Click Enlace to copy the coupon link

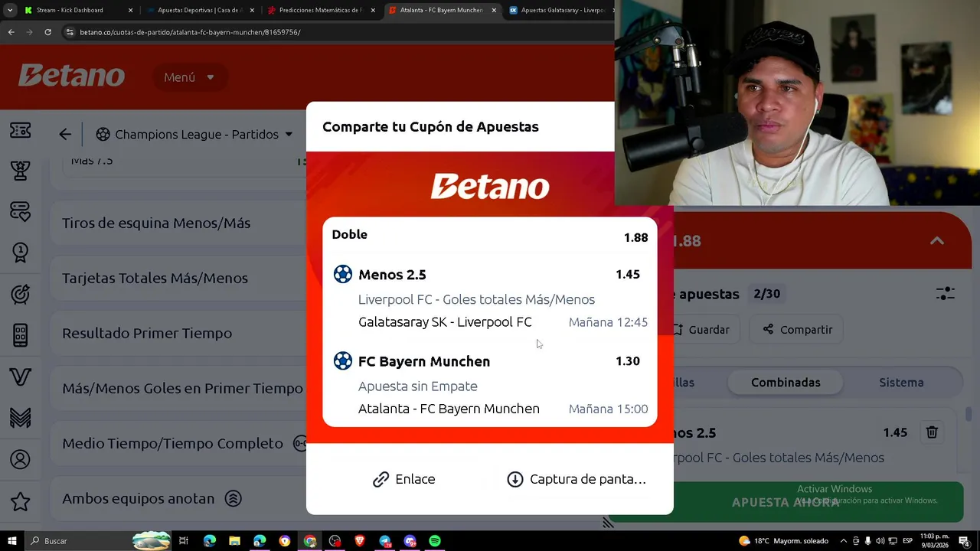pyautogui.click(x=403, y=479)
